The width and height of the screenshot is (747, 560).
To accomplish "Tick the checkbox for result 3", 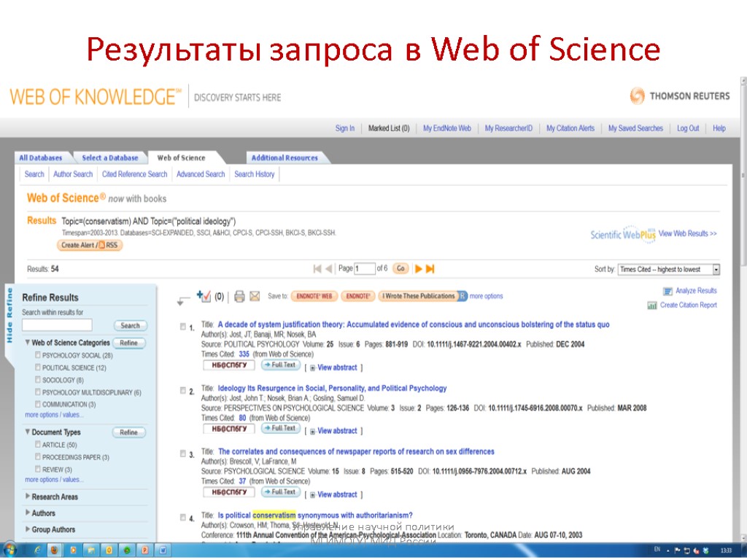I will (x=183, y=454).
